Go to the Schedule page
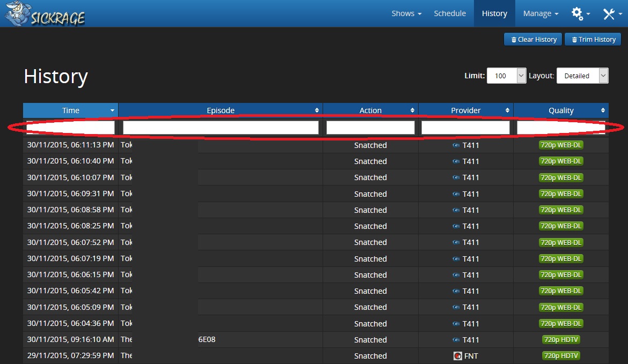628x364 pixels. [x=450, y=13]
